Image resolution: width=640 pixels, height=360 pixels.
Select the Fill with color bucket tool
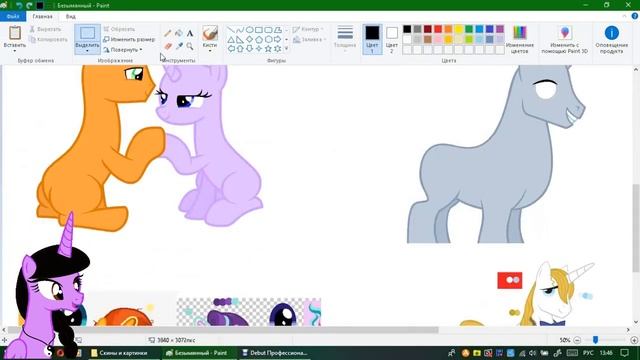[179, 33]
